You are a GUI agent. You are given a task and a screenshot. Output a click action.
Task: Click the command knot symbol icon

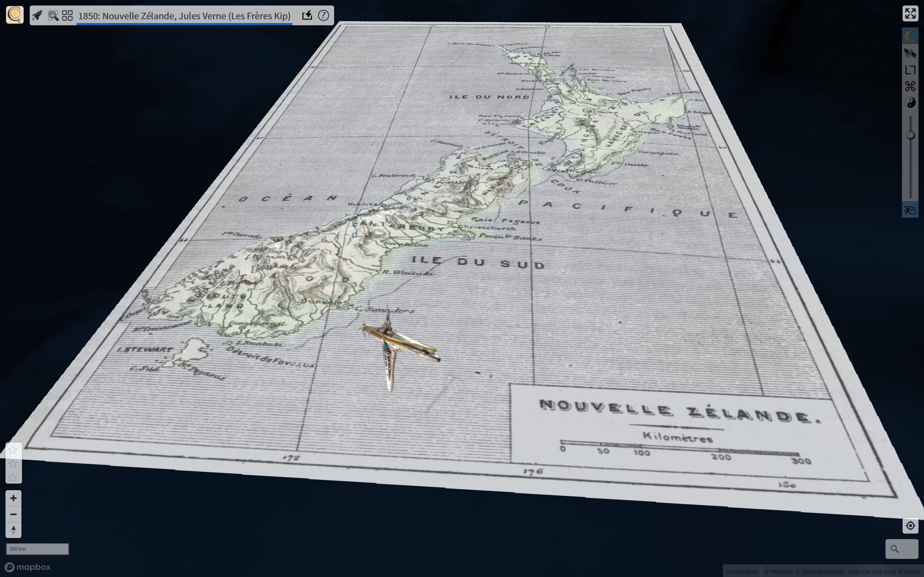pyautogui.click(x=910, y=86)
